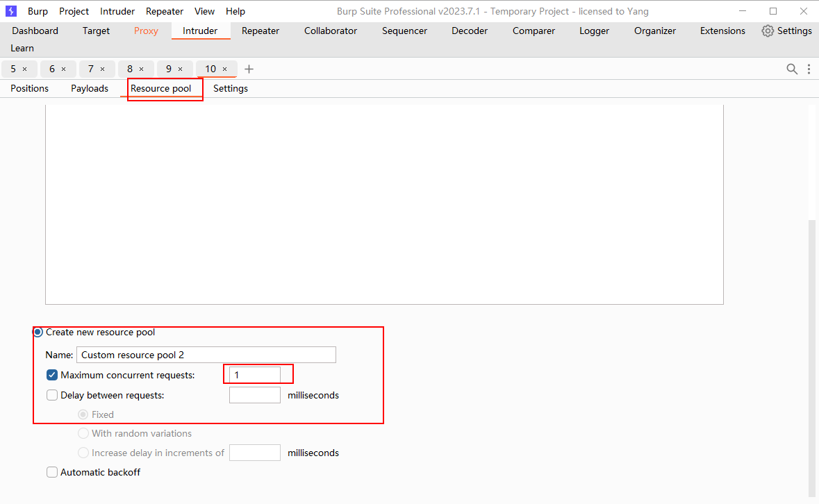The width and height of the screenshot is (819, 504).
Task: Open the Settings gear icon
Action: coord(768,31)
